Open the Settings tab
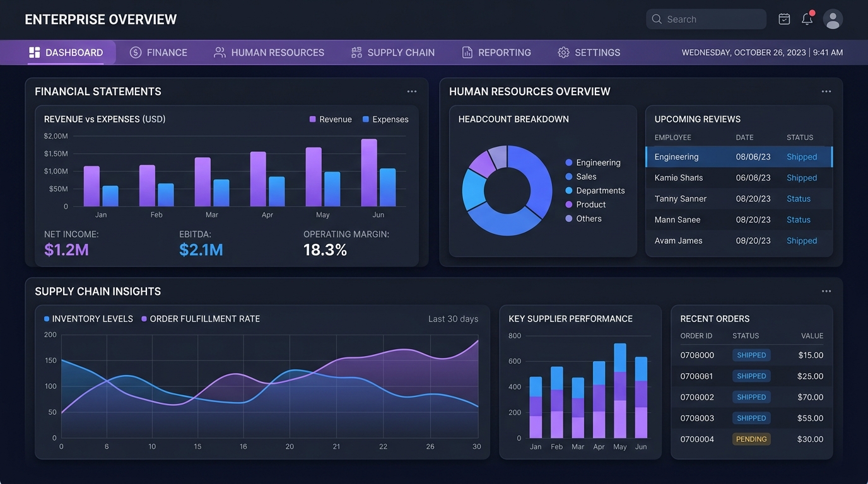Screen dimensions: 868x484 point(589,52)
